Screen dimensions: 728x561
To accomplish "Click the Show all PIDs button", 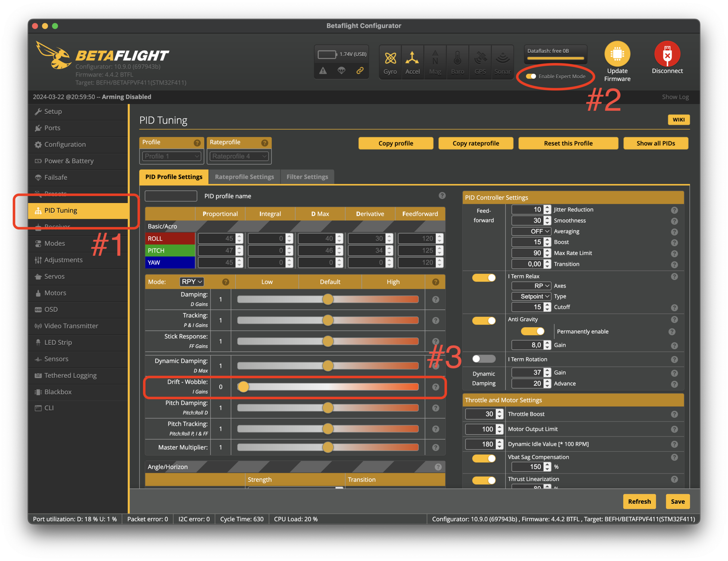I will (x=655, y=143).
